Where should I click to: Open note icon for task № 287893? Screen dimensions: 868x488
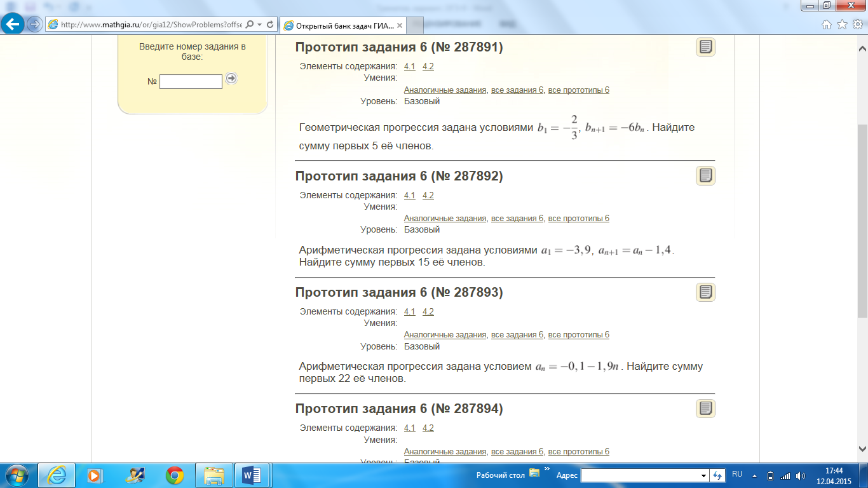[x=705, y=292]
